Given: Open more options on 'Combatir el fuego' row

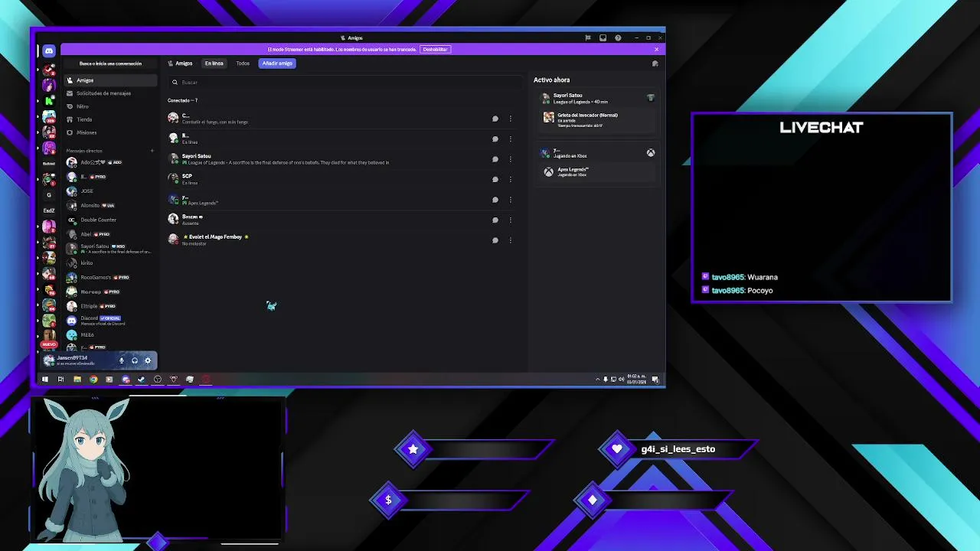Looking at the screenshot, I should 511,119.
